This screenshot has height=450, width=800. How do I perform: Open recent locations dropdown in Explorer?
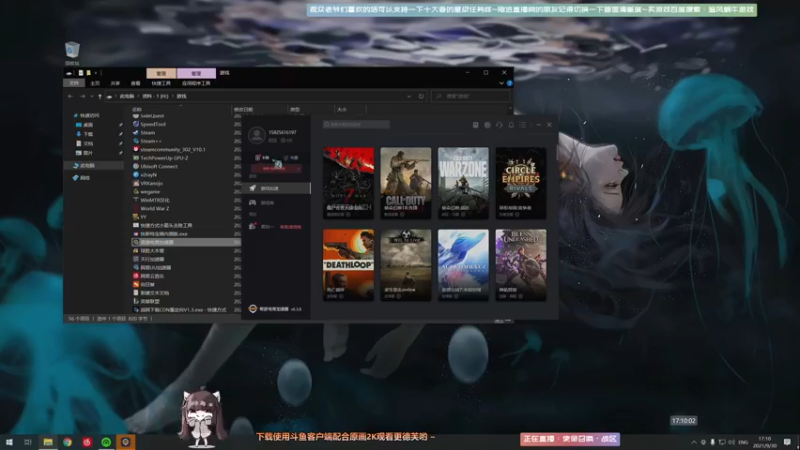click(92, 96)
